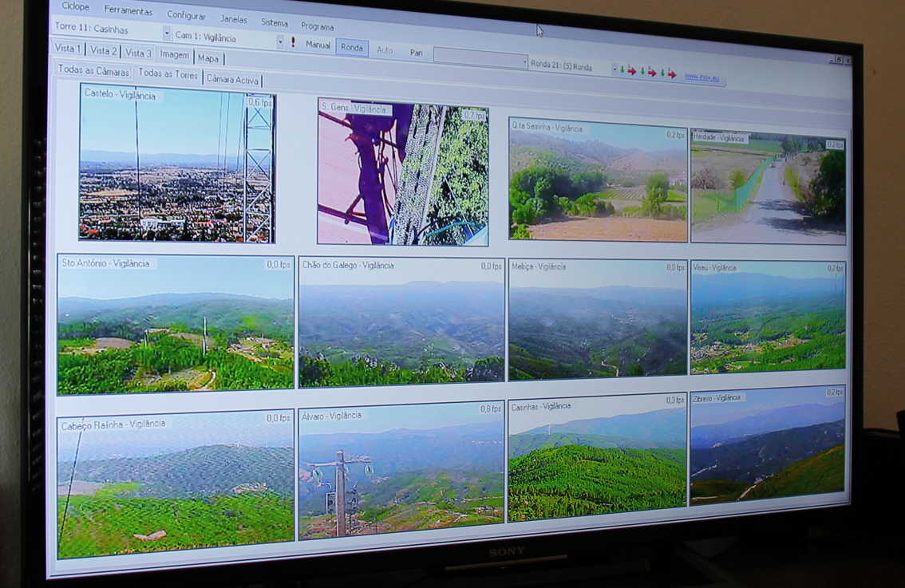This screenshot has height=588, width=905.
Task: Select the Todas as Torres tab
Action: pos(168,74)
